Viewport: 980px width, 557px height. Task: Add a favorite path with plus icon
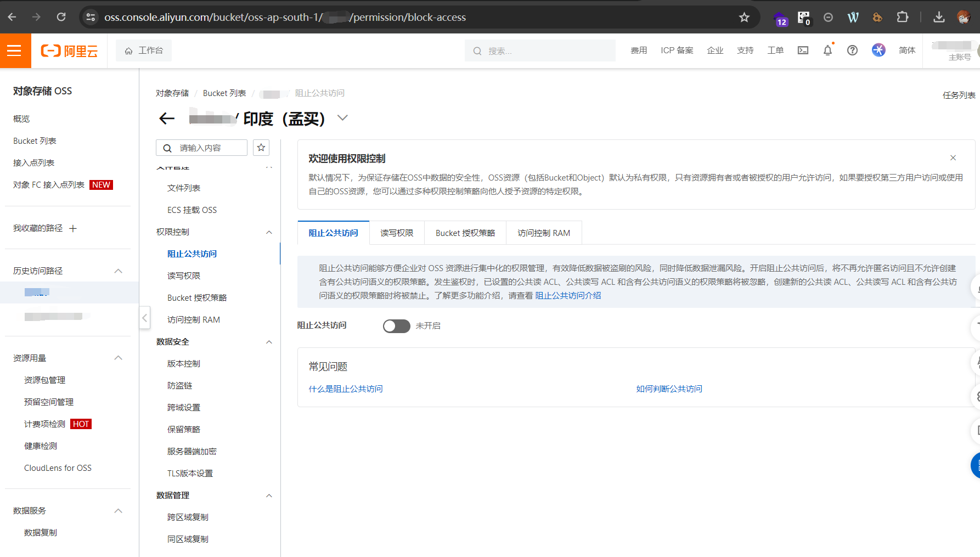pyautogui.click(x=73, y=228)
